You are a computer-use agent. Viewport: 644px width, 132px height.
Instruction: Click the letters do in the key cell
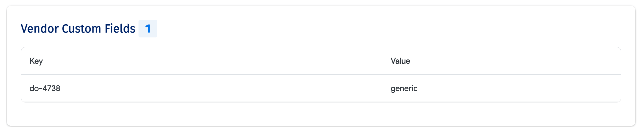pyautogui.click(x=34, y=88)
